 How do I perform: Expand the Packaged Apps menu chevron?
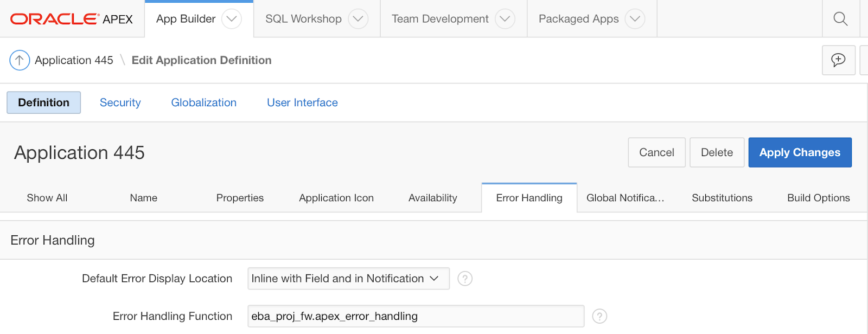pyautogui.click(x=635, y=19)
